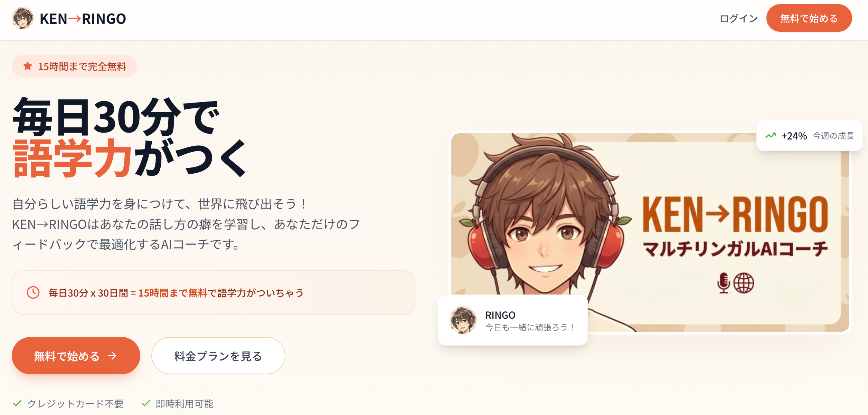Click the microphone icon on hero banner
This screenshot has height=415, width=868.
click(724, 283)
